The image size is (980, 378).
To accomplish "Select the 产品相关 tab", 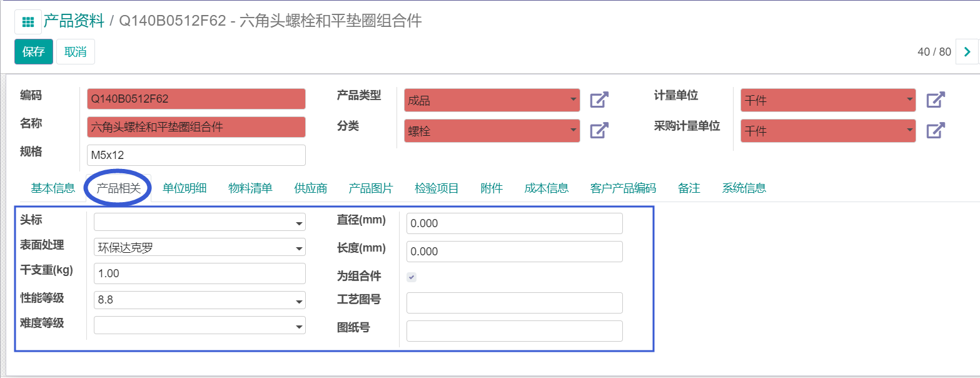I will click(x=118, y=188).
